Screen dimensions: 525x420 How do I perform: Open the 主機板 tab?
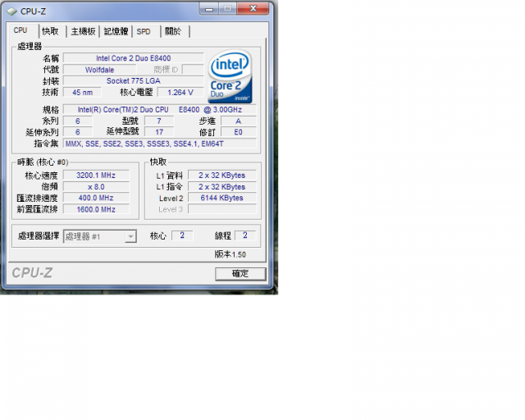coord(83,31)
